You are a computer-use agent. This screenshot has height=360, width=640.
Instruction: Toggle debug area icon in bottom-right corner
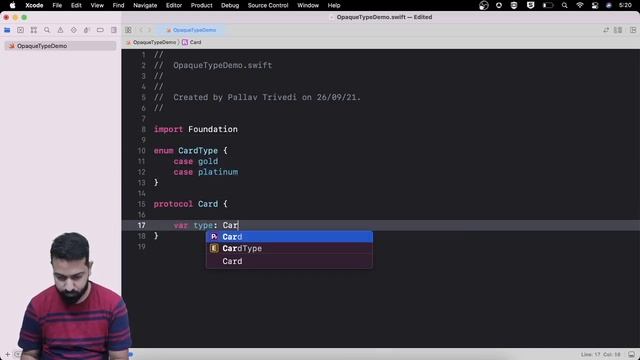631,354
